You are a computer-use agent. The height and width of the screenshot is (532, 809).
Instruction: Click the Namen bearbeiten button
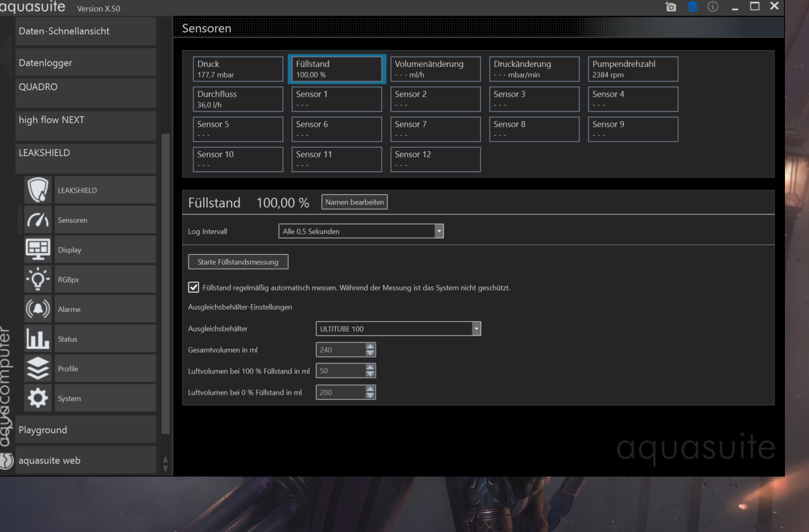[354, 202]
